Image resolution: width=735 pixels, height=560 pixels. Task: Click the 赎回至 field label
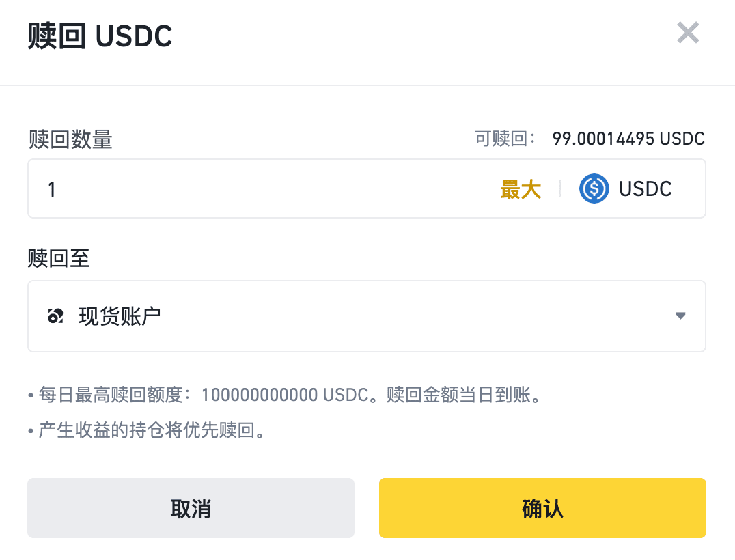point(59,259)
